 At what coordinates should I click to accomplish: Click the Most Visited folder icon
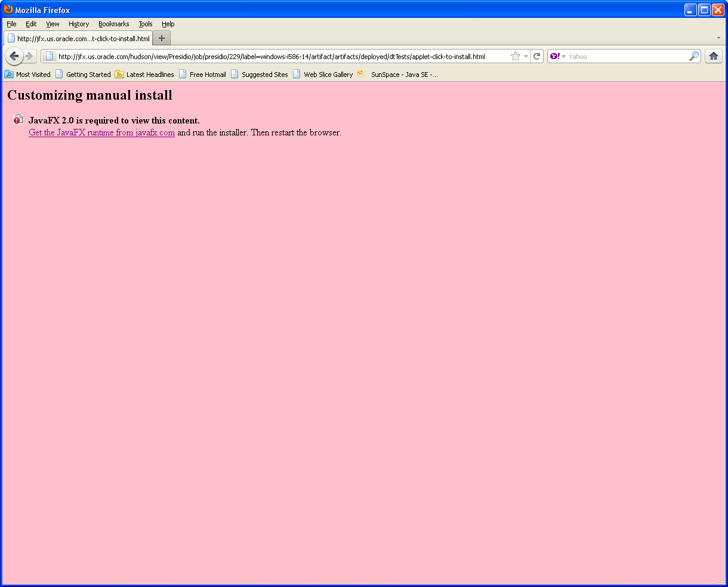tap(9, 75)
